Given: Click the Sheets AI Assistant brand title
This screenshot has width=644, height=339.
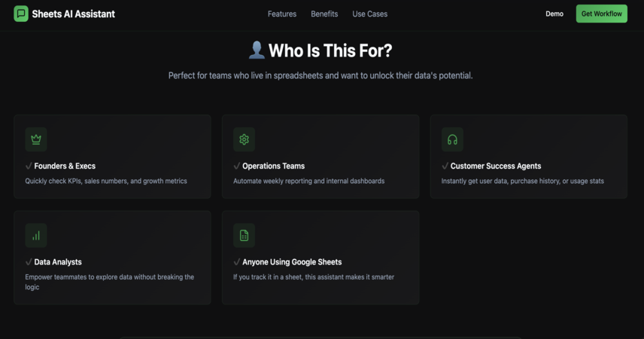Looking at the screenshot, I should tap(74, 14).
